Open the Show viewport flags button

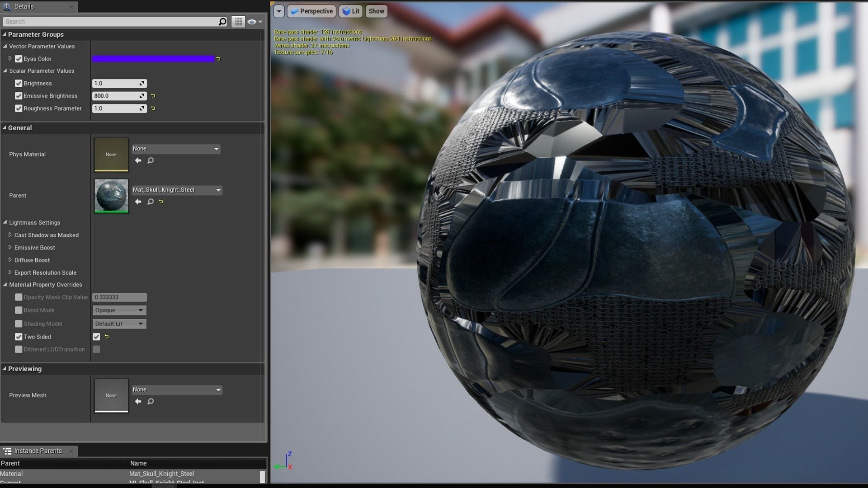(376, 11)
